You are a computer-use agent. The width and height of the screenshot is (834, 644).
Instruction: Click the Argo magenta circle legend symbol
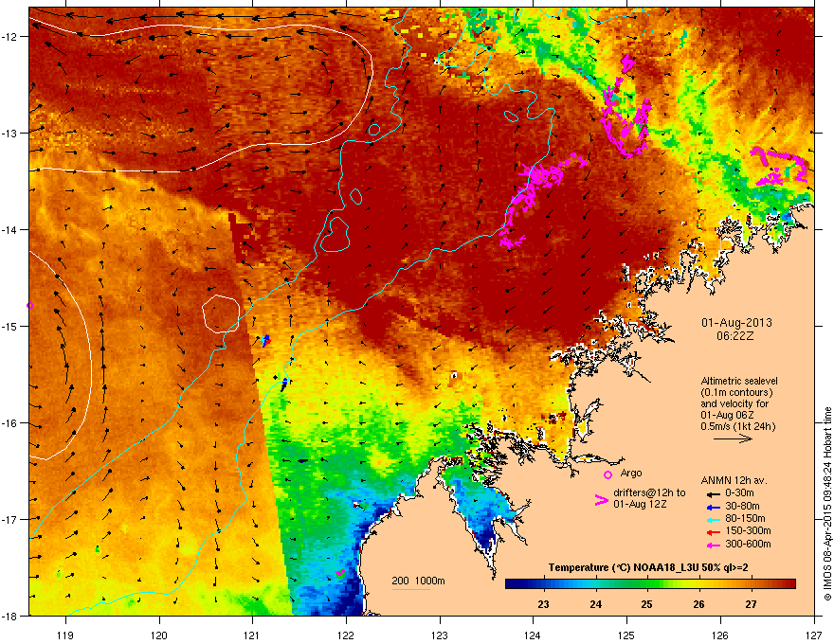607,474
